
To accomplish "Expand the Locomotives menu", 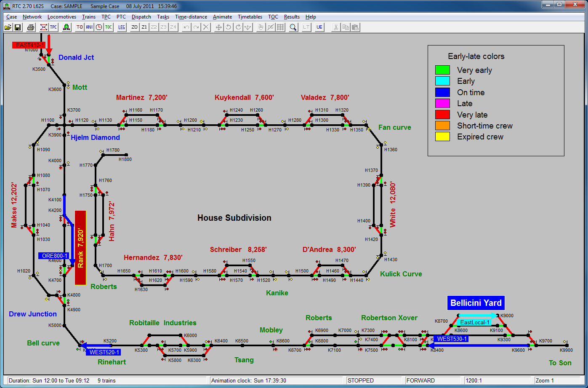I will [x=61, y=17].
